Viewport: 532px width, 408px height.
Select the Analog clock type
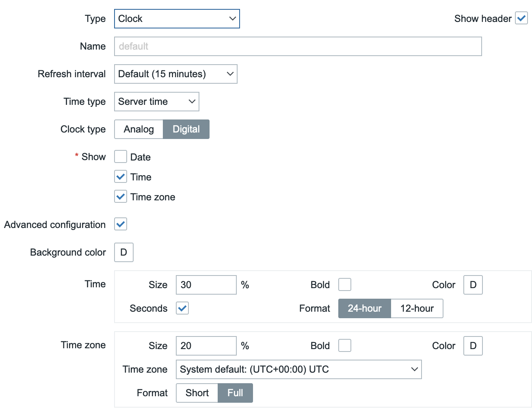tap(139, 129)
